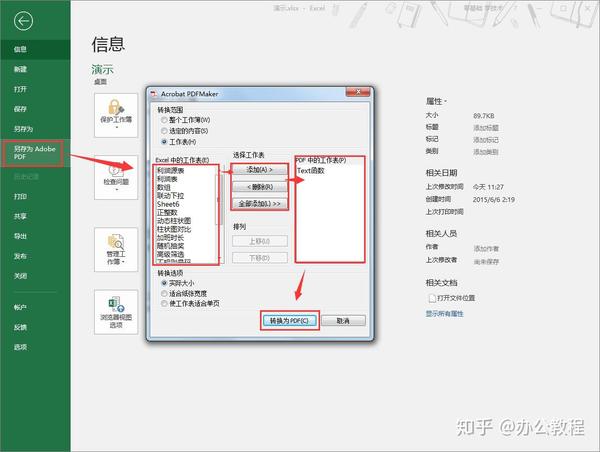Image resolution: width=600 pixels, height=452 pixels.
Task: Select the 信息 backstage tab
Action: [35, 49]
